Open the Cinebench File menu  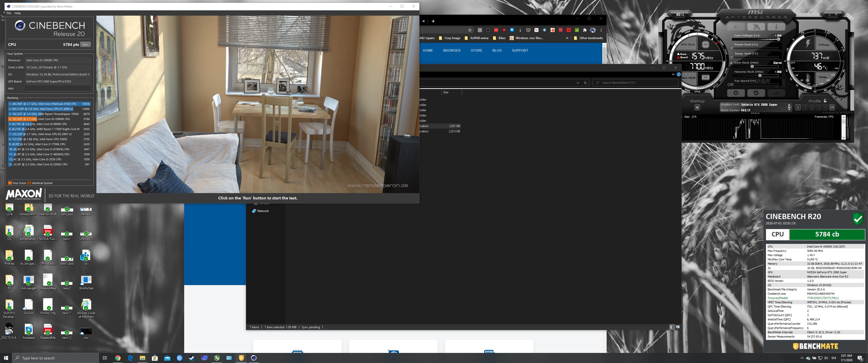(9, 13)
